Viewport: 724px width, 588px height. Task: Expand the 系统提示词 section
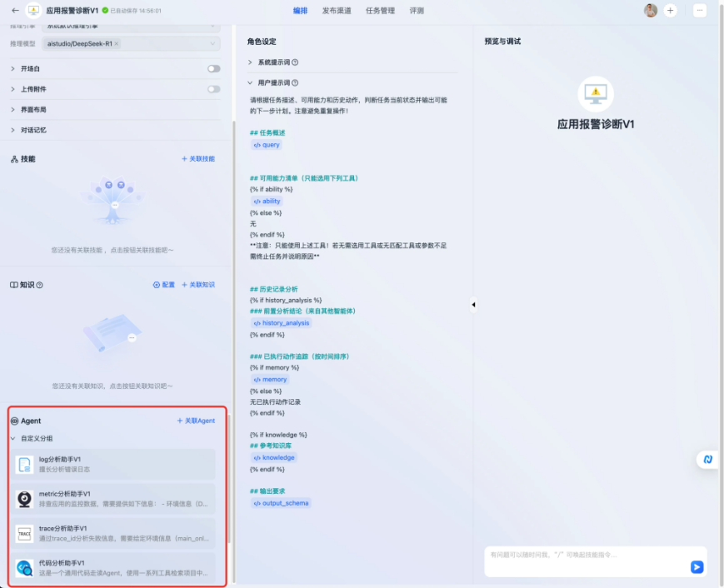click(x=250, y=62)
